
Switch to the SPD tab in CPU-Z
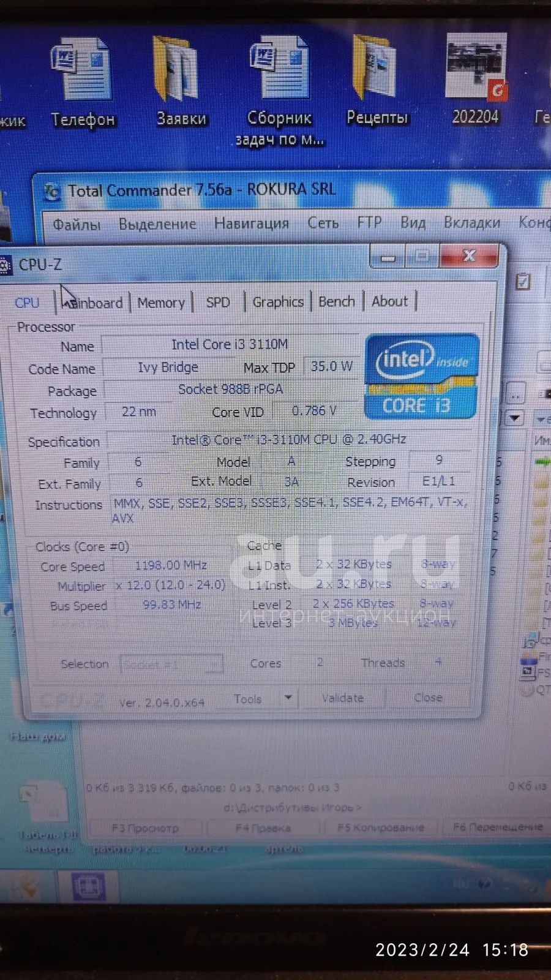point(218,302)
